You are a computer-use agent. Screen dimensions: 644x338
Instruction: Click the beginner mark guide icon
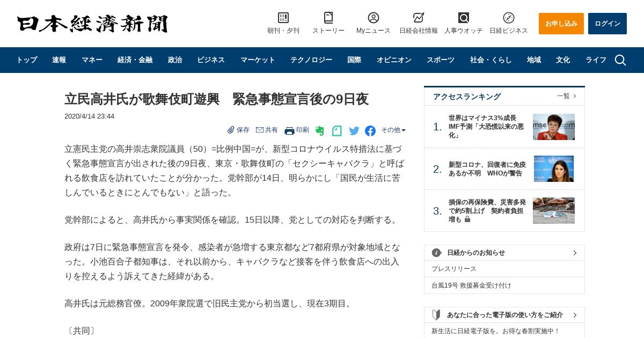click(436, 315)
